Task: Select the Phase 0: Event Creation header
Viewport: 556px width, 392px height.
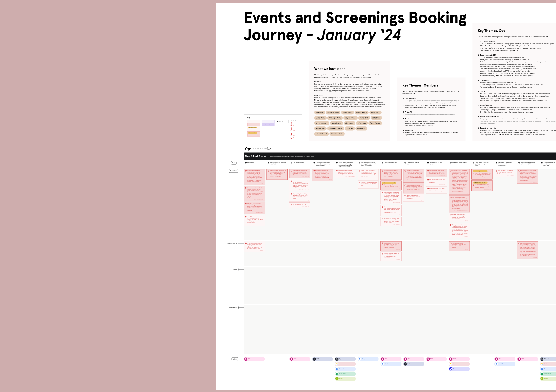Action: [256, 156]
